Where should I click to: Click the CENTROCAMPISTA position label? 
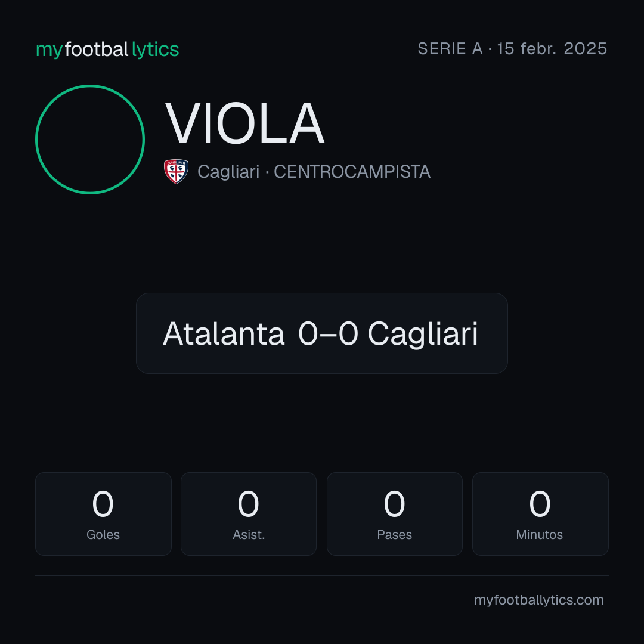coord(352,172)
